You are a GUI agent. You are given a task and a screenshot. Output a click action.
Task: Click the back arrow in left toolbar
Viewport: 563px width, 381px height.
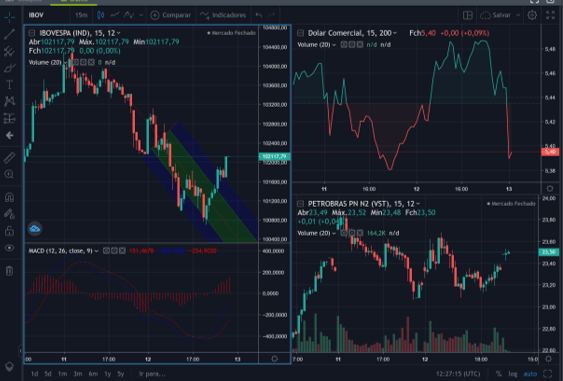click(9, 135)
